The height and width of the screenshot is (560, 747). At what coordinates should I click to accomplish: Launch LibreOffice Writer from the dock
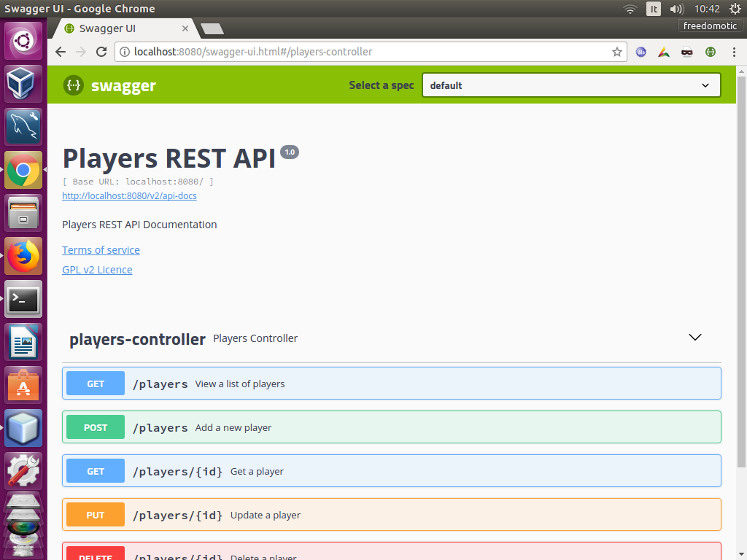[x=23, y=342]
